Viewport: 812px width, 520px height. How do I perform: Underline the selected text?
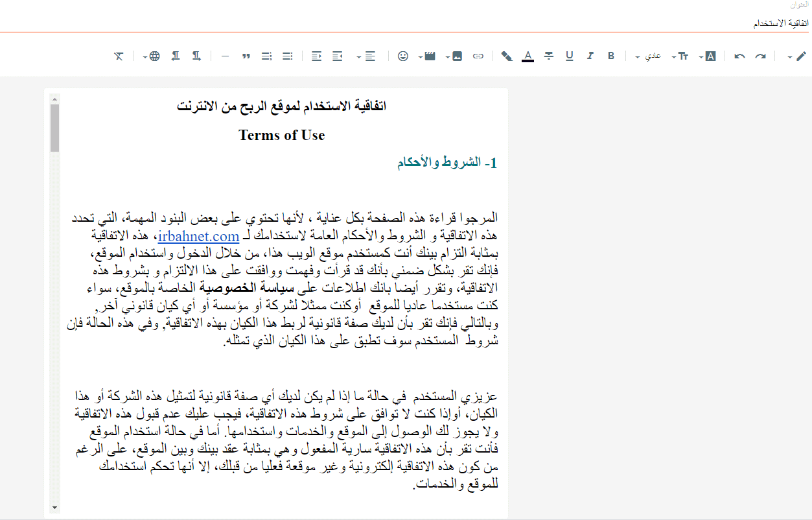tap(569, 56)
